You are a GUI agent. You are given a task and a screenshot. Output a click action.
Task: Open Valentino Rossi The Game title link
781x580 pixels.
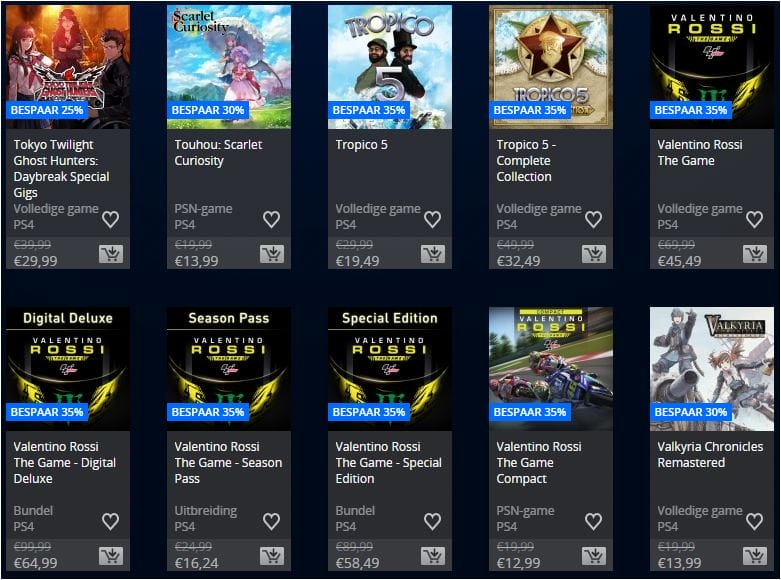700,152
